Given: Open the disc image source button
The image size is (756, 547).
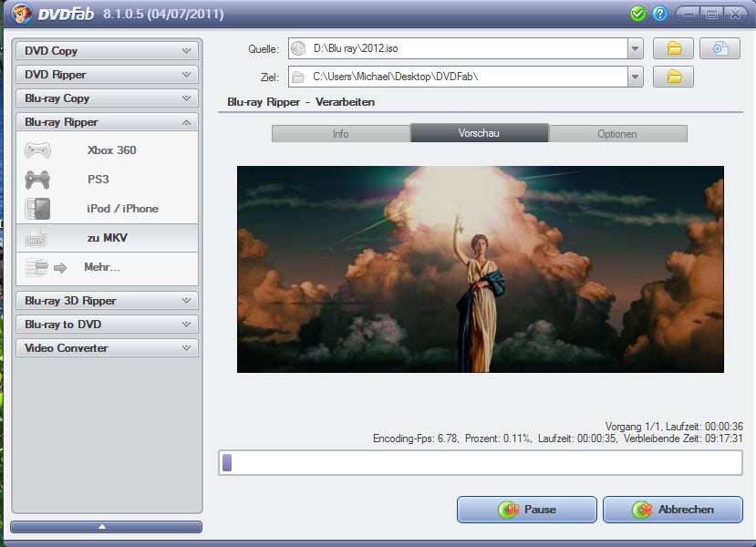Looking at the screenshot, I should pos(720,48).
